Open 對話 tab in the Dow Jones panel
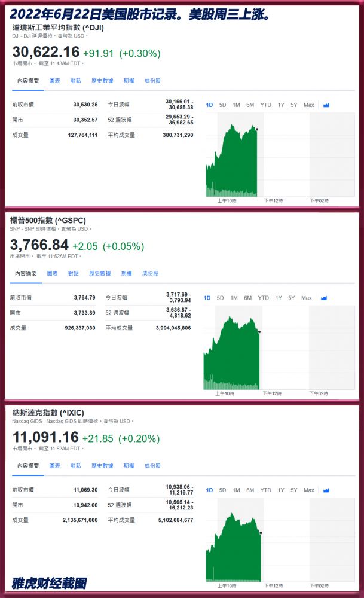This screenshot has height=598, width=364. click(x=76, y=81)
